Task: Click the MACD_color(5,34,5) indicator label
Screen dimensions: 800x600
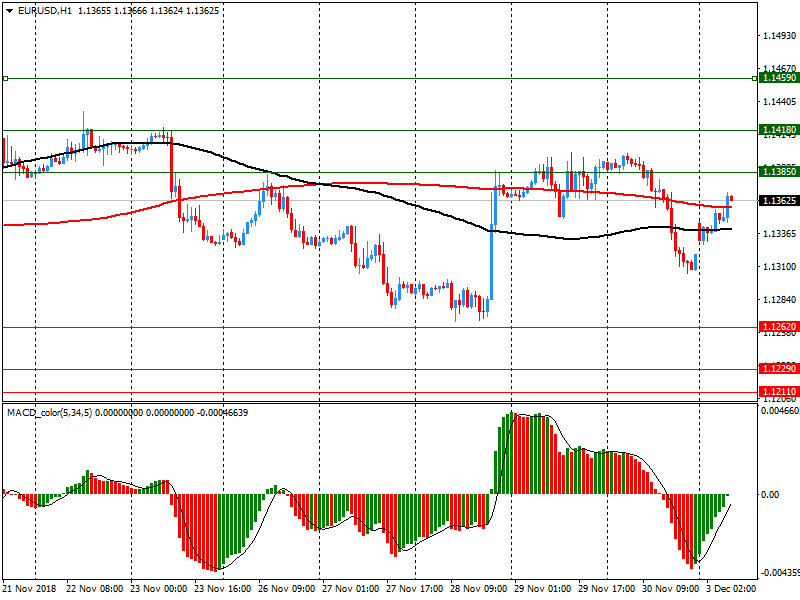Action: pos(49,412)
